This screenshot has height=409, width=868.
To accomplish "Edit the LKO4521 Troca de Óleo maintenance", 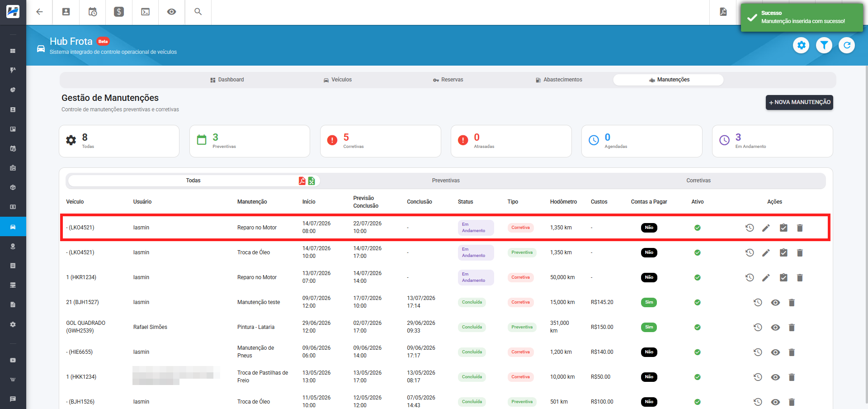I will pyautogui.click(x=766, y=252).
